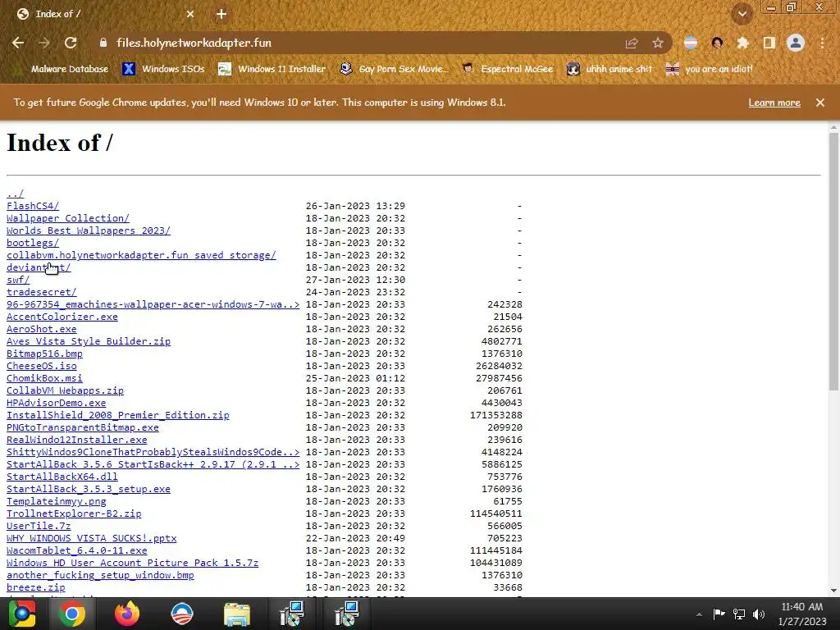Open the bootlegs/ folder
The height and width of the screenshot is (630, 840).
pyautogui.click(x=33, y=243)
